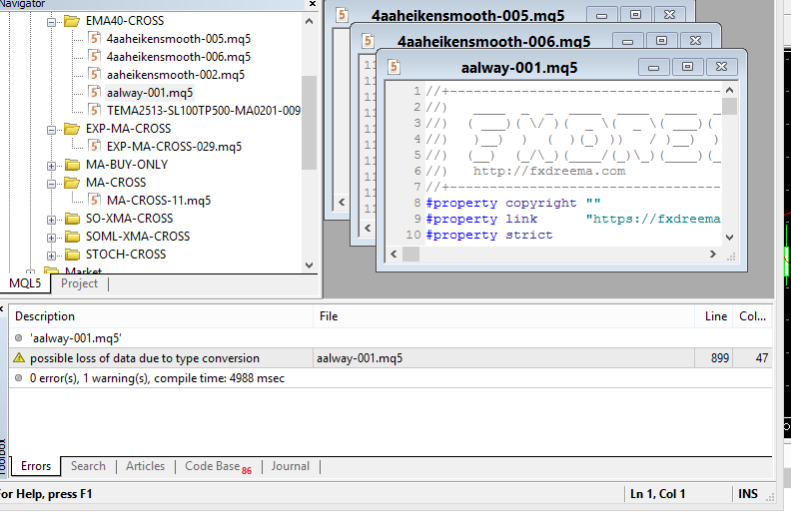The height and width of the screenshot is (532, 791).
Task: Select 4aaheikensmooth-005.mq5 in the tree
Action: pyautogui.click(x=179, y=39)
